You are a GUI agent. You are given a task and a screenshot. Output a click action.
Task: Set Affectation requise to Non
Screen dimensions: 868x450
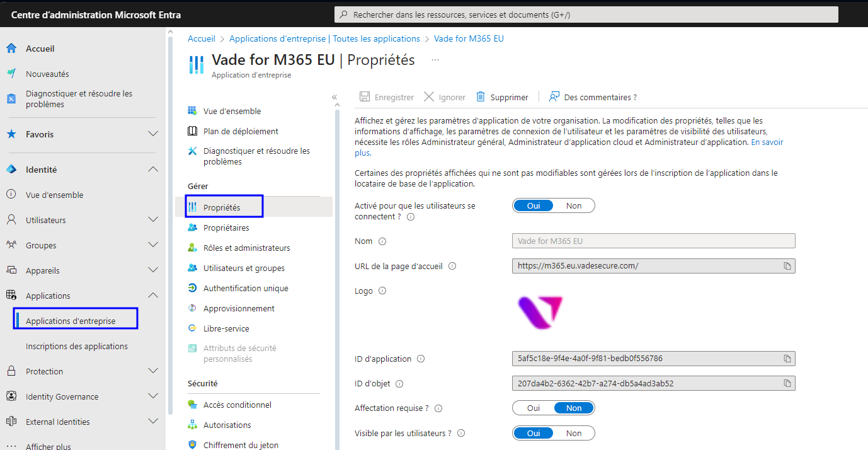click(574, 408)
